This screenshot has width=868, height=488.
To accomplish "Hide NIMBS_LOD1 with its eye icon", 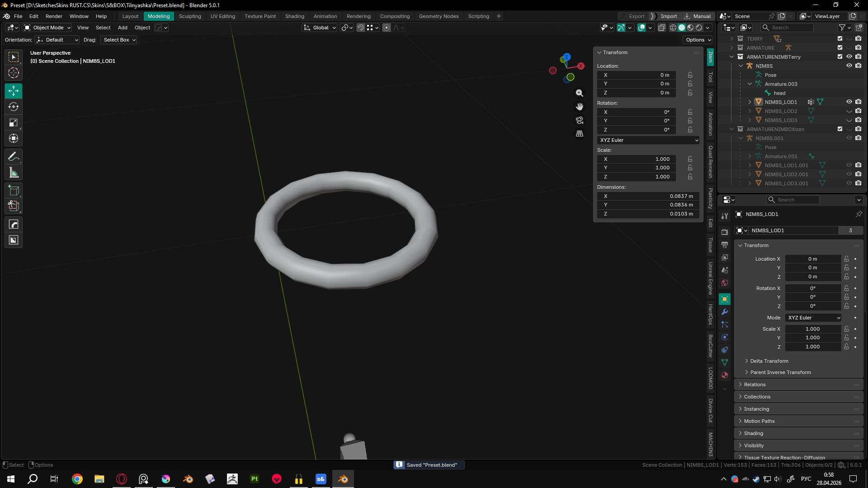I will (849, 102).
